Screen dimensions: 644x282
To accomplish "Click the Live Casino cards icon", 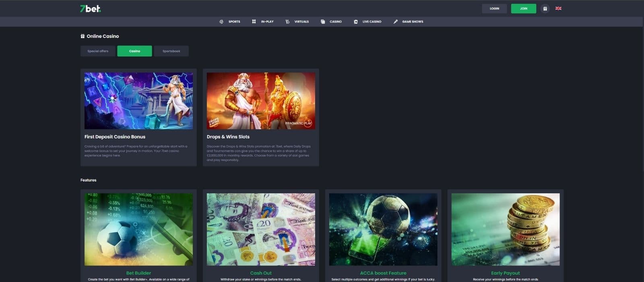I will (355, 22).
